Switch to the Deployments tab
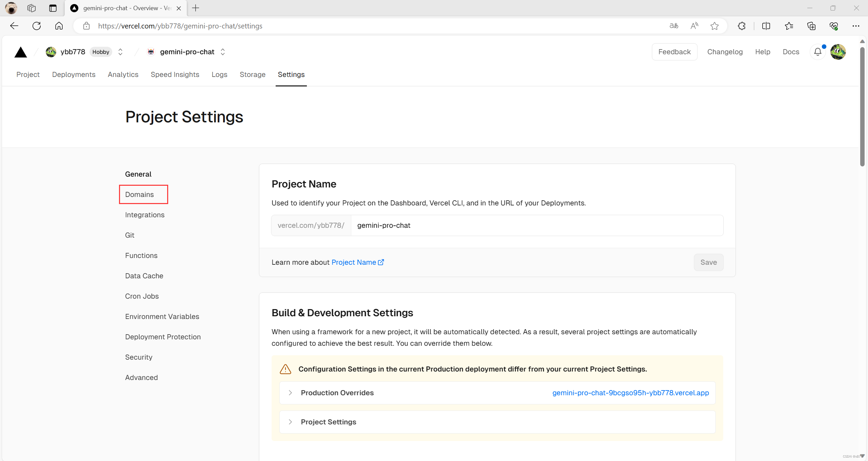 point(74,75)
